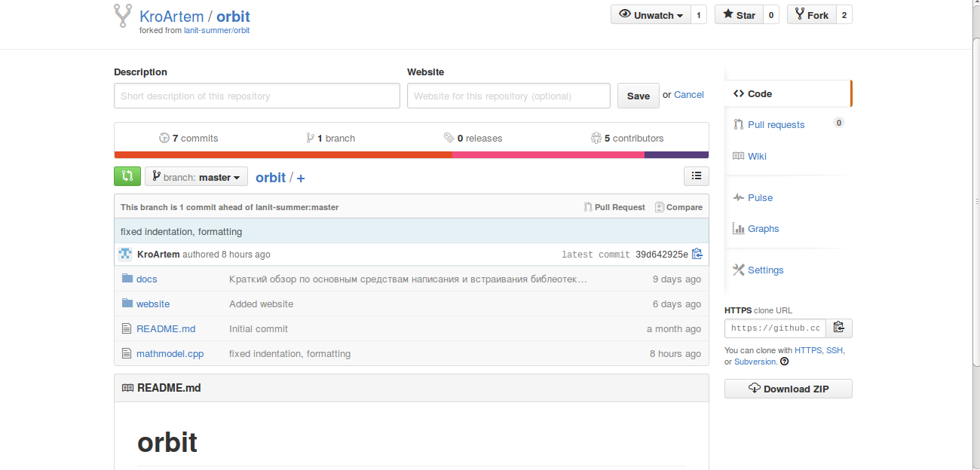Copy the HTTPS clone URL to clipboard
Screen dimensions: 980x470
[x=839, y=328]
